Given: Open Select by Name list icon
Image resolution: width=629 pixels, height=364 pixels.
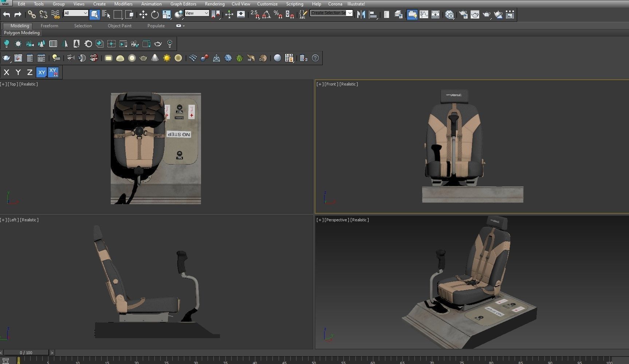Looking at the screenshot, I should [106, 15].
